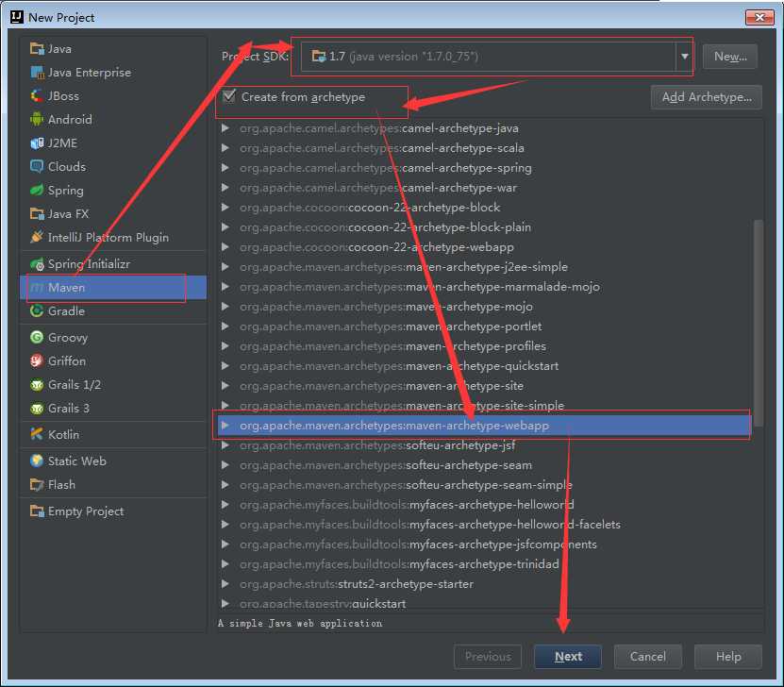Choose the Java Enterprise icon

click(x=37, y=72)
